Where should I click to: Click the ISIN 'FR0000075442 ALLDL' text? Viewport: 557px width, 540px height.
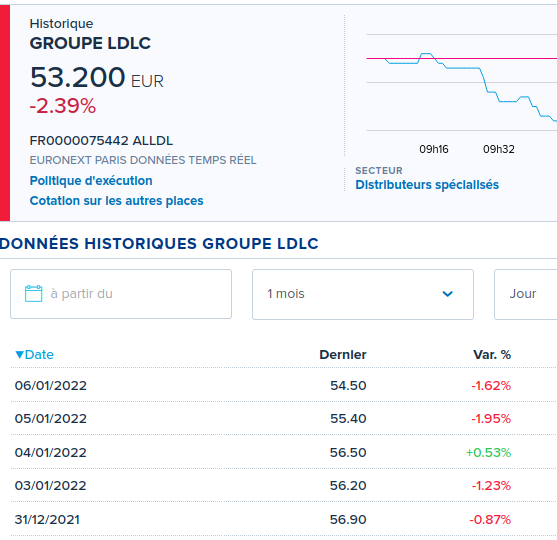[x=101, y=141]
